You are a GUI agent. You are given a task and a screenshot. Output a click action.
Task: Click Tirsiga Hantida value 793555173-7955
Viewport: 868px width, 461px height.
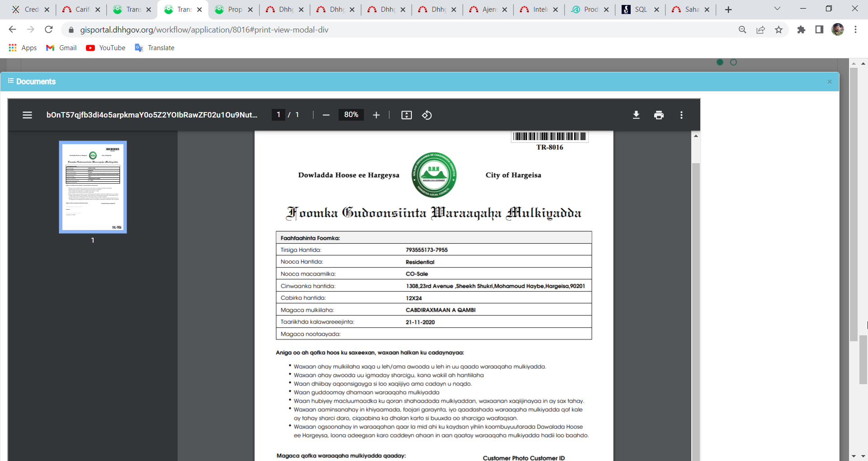(427, 250)
